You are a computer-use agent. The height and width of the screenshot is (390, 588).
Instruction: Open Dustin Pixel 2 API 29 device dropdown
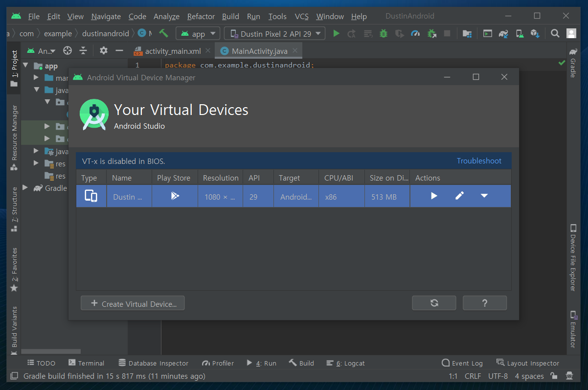(x=274, y=34)
